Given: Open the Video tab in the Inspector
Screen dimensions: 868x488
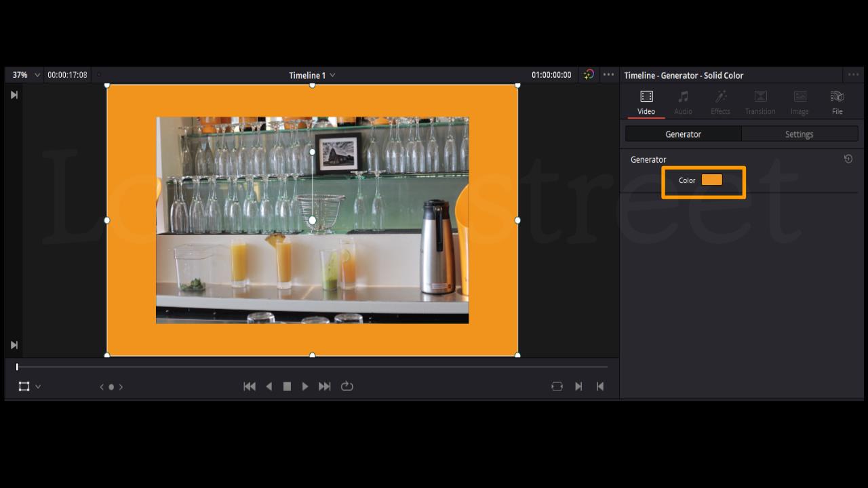Looking at the screenshot, I should (x=646, y=102).
